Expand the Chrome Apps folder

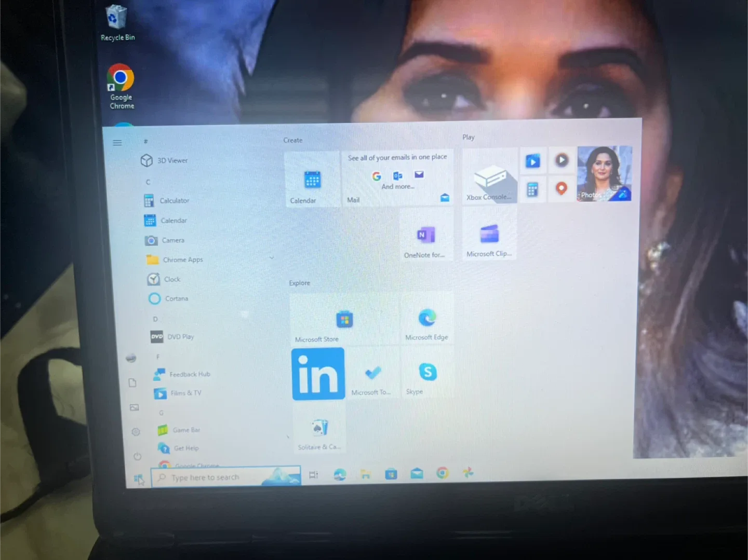tap(183, 259)
